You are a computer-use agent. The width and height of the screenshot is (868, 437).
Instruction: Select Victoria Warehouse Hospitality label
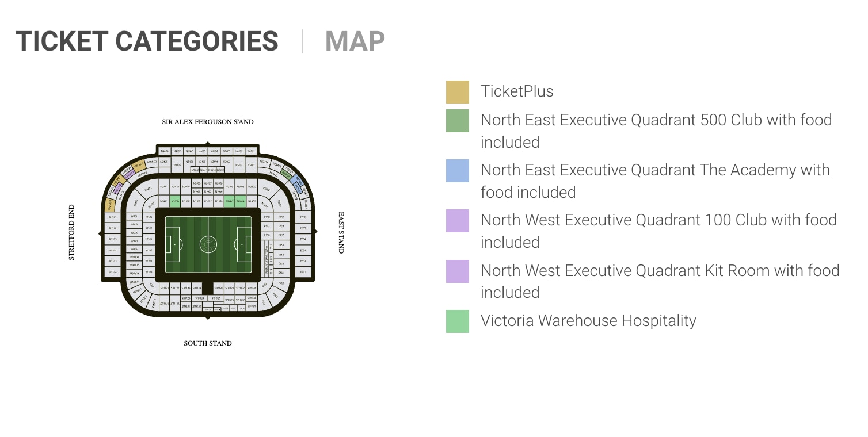[588, 321]
